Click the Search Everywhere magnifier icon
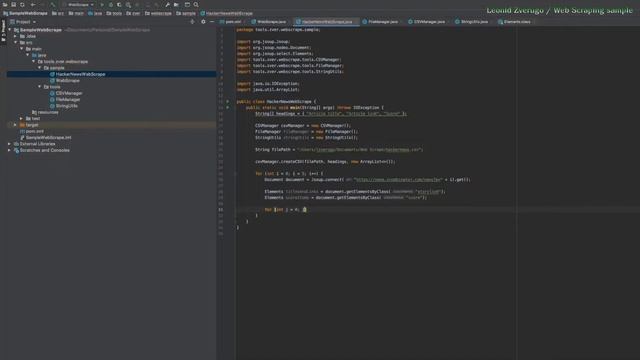Viewport: 640px width, 360px height. 196,5
